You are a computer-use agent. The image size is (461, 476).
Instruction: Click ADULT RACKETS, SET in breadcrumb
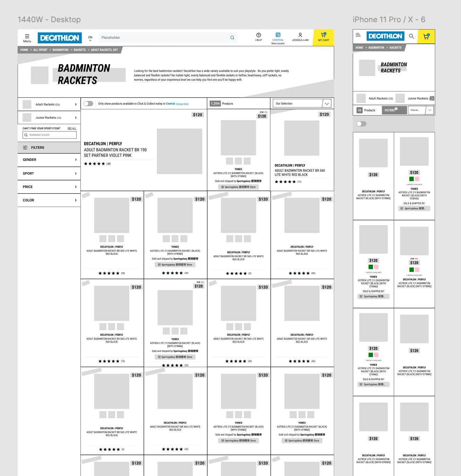[x=104, y=50]
